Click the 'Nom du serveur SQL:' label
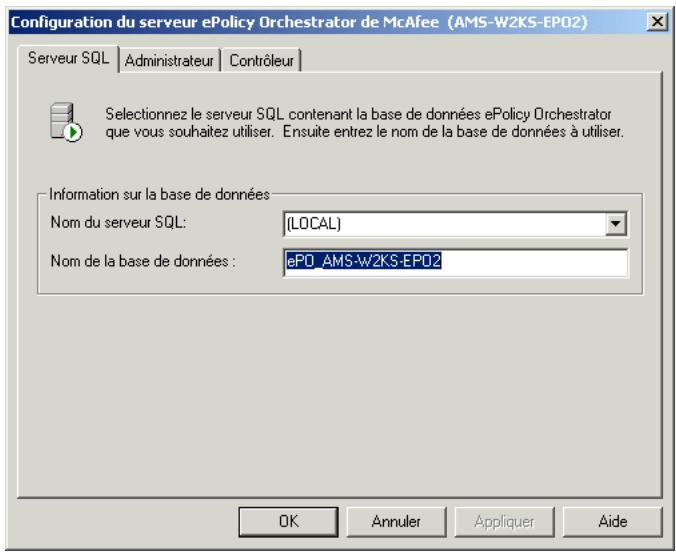The width and height of the screenshot is (676, 557). [118, 222]
